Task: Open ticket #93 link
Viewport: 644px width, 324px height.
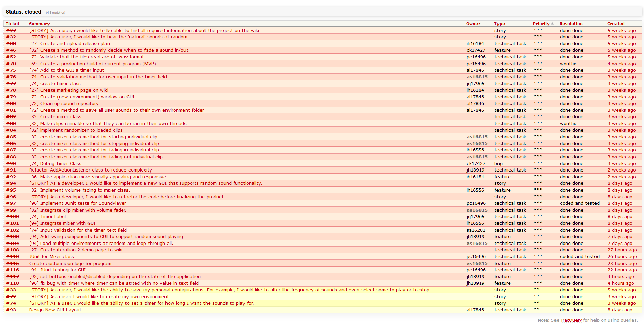Action: (x=11, y=310)
